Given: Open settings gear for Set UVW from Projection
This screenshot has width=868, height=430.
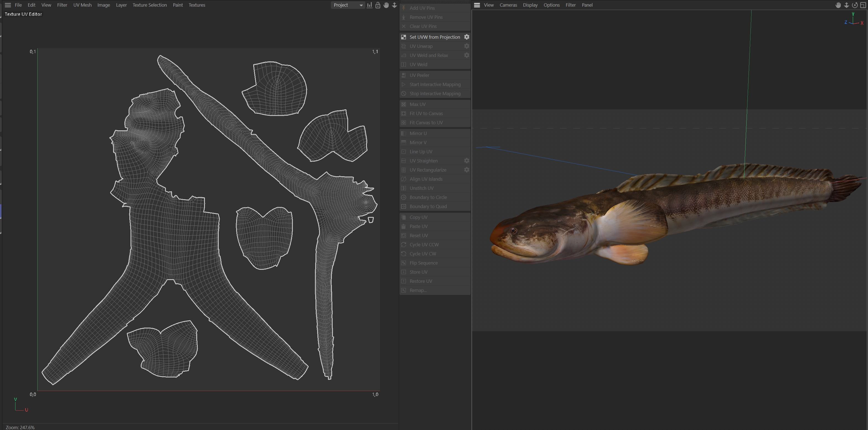Looking at the screenshot, I should coord(467,37).
